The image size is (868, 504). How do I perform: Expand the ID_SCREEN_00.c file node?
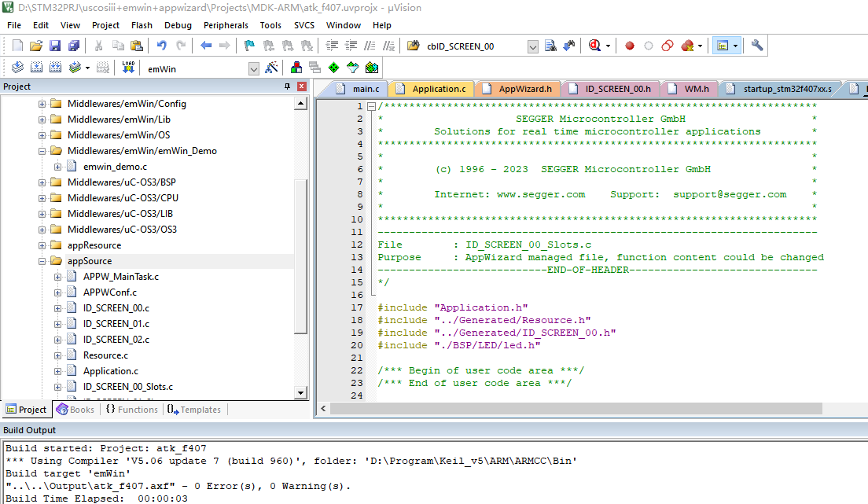click(57, 308)
